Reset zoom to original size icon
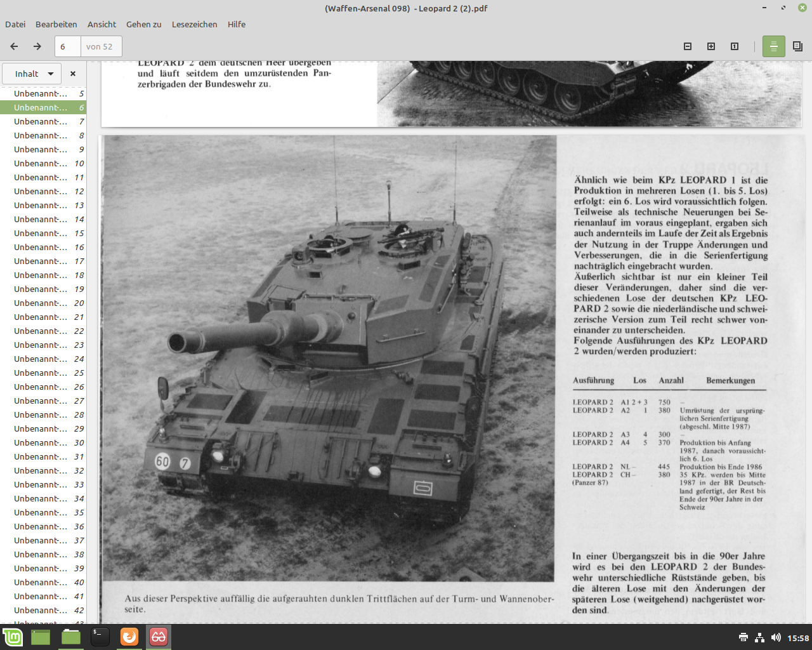Screen dimensions: 812x650 735,46
